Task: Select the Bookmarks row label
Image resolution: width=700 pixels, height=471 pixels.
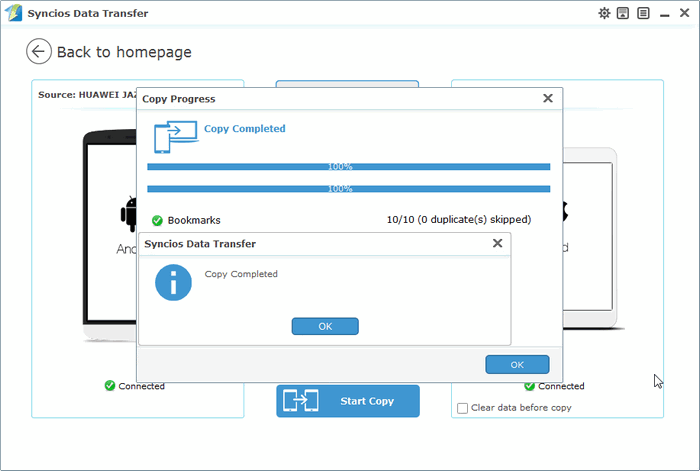Action: (x=194, y=221)
